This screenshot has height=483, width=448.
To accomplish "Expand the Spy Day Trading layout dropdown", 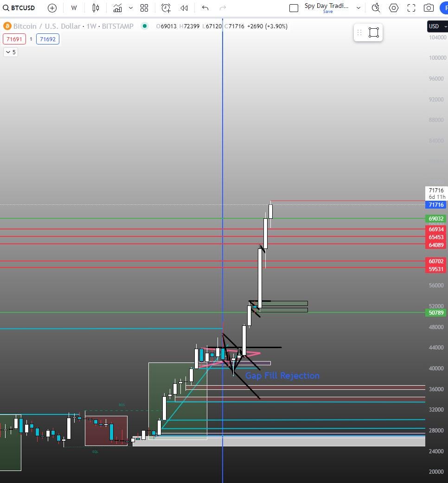I will (358, 8).
